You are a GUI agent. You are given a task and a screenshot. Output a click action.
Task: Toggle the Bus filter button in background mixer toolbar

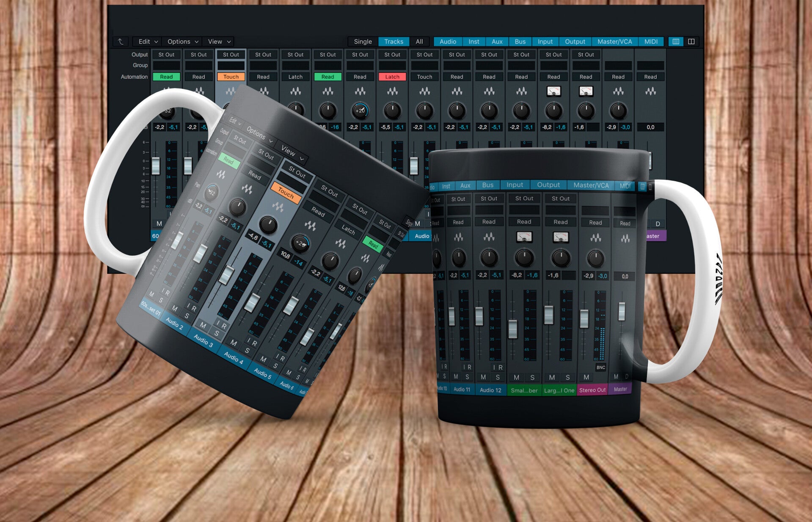[520, 41]
